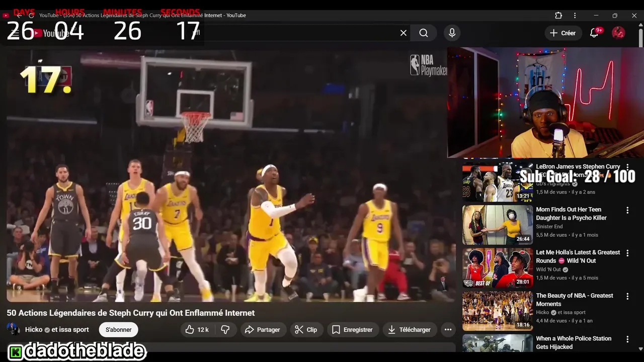Reload the page with the refresh icon

pos(31,16)
